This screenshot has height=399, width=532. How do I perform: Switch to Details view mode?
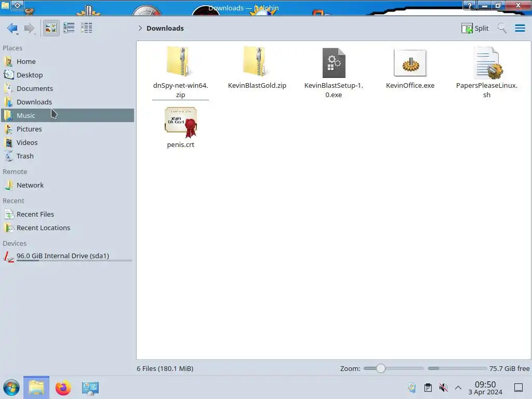(x=87, y=28)
